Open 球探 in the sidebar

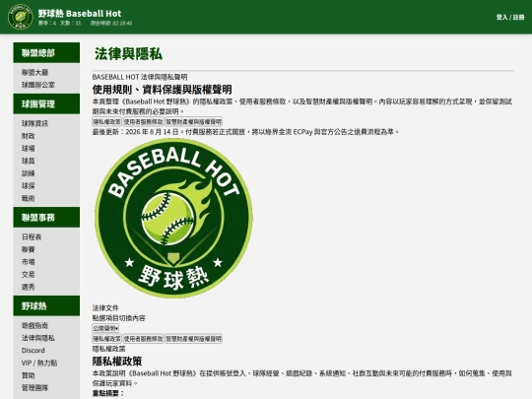[x=29, y=185]
